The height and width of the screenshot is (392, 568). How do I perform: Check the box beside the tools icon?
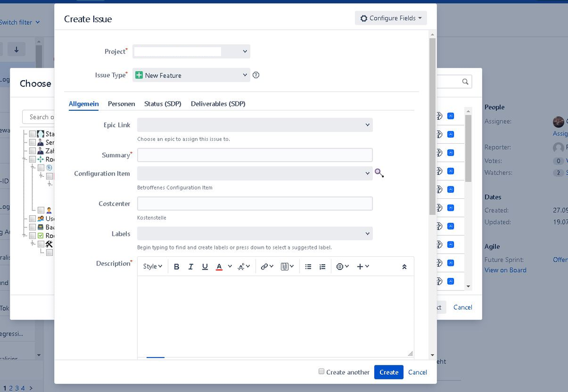(41, 244)
